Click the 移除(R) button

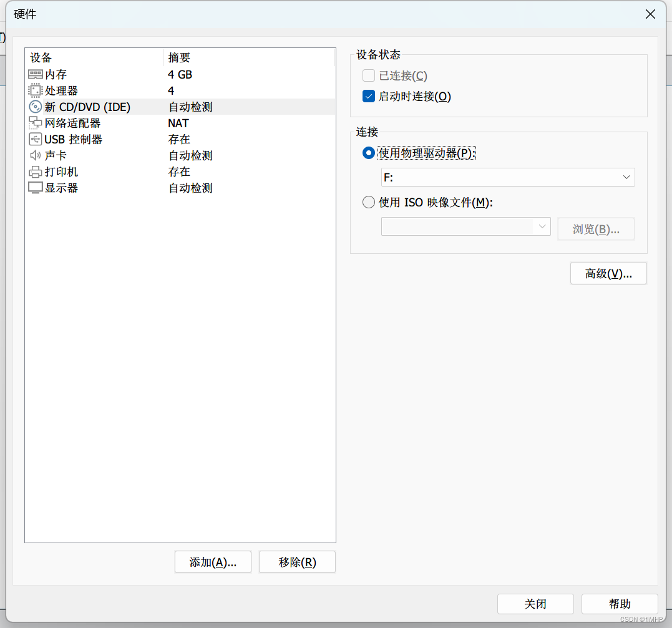[x=297, y=562]
